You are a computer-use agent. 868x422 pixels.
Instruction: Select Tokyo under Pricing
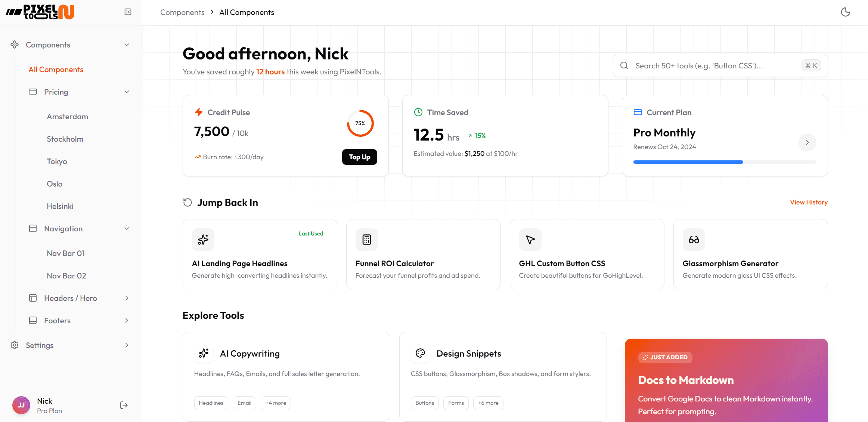point(57,161)
